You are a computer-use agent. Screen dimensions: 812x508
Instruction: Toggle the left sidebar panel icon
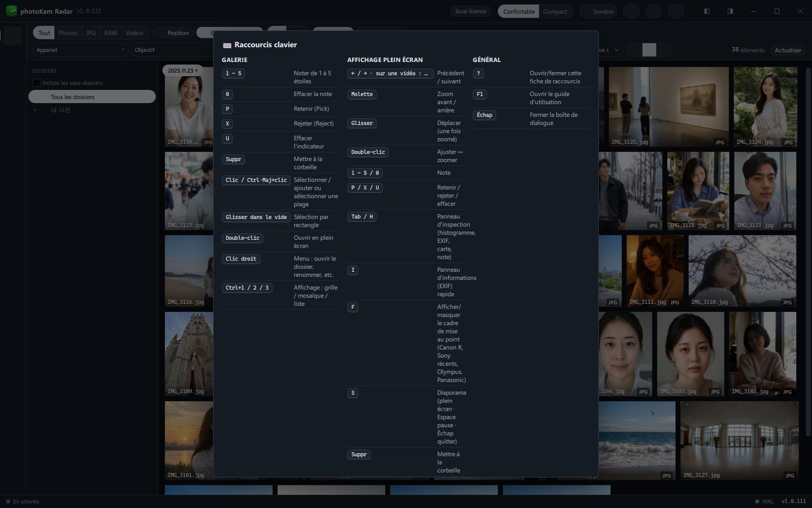706,11
